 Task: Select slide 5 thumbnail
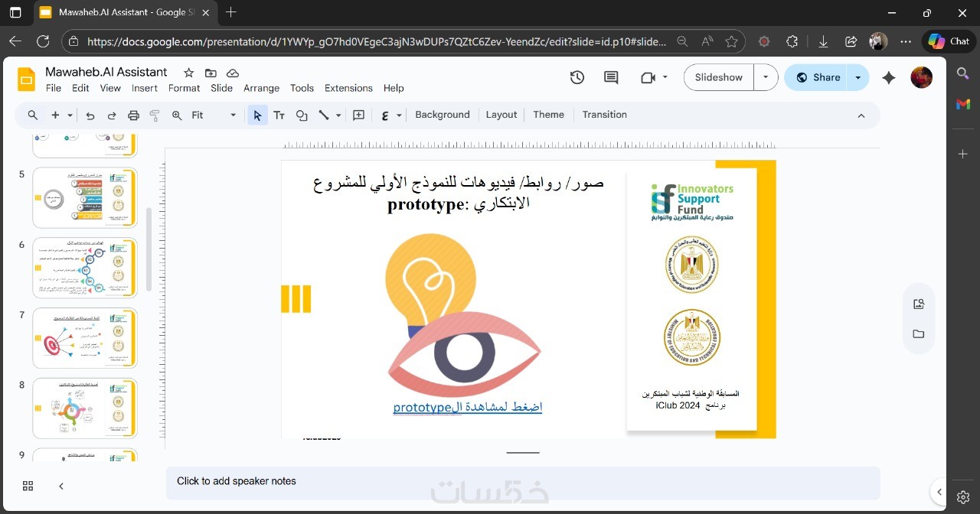(85, 197)
